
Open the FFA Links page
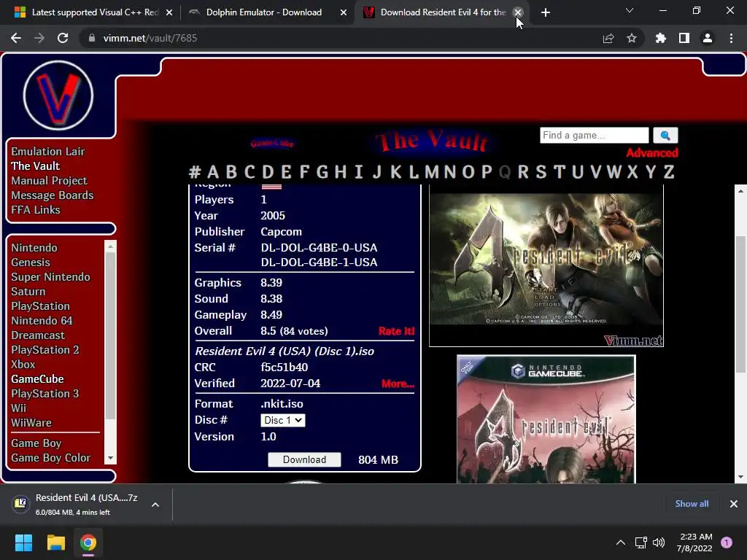36,210
